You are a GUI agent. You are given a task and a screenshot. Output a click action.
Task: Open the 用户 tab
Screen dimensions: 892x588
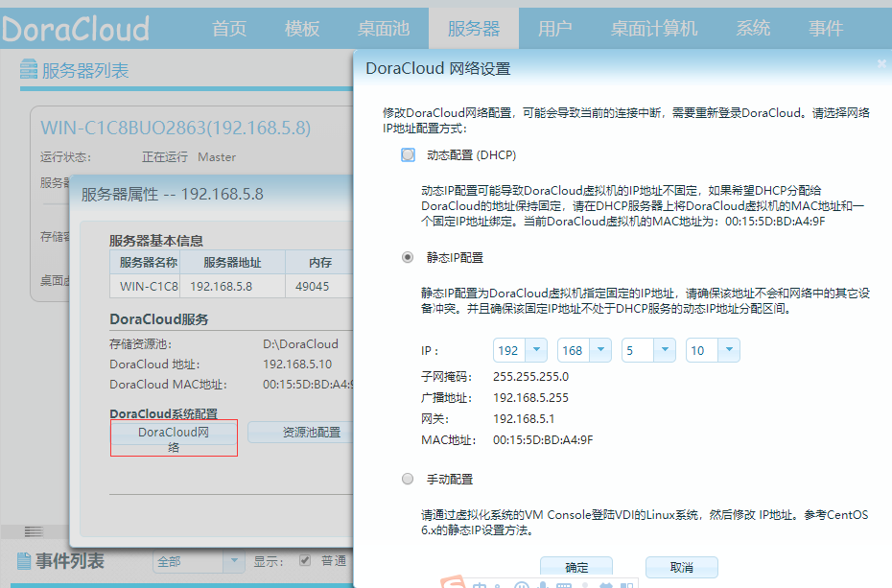(x=554, y=29)
